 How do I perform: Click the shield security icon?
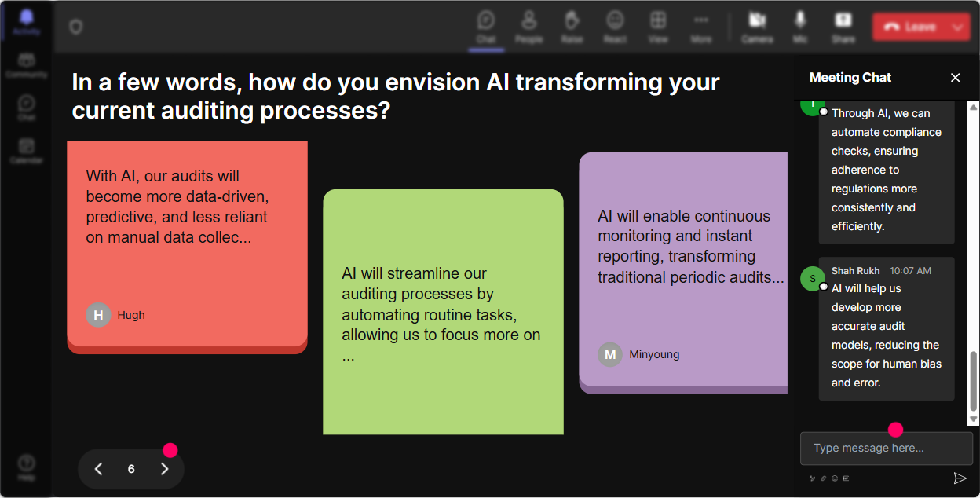coord(75,27)
